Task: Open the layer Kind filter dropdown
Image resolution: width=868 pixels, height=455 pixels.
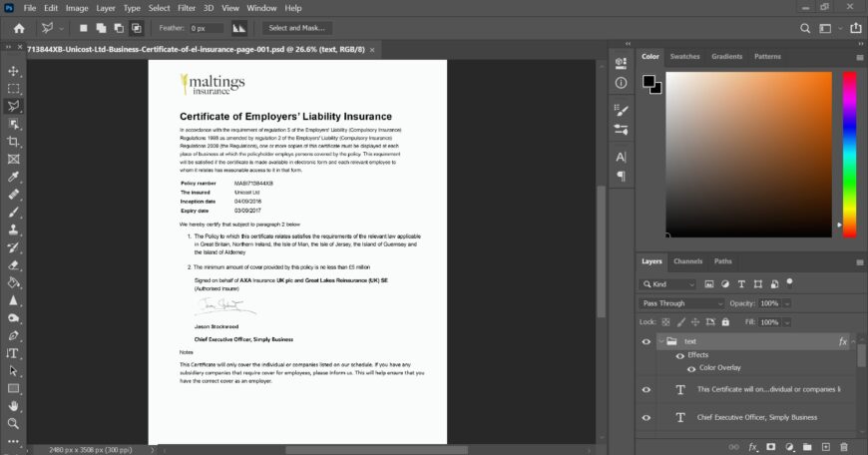Action: [667, 284]
